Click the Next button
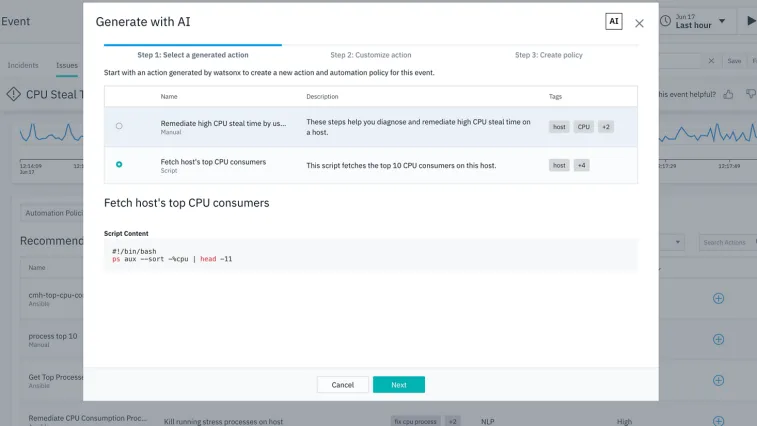 (x=399, y=384)
